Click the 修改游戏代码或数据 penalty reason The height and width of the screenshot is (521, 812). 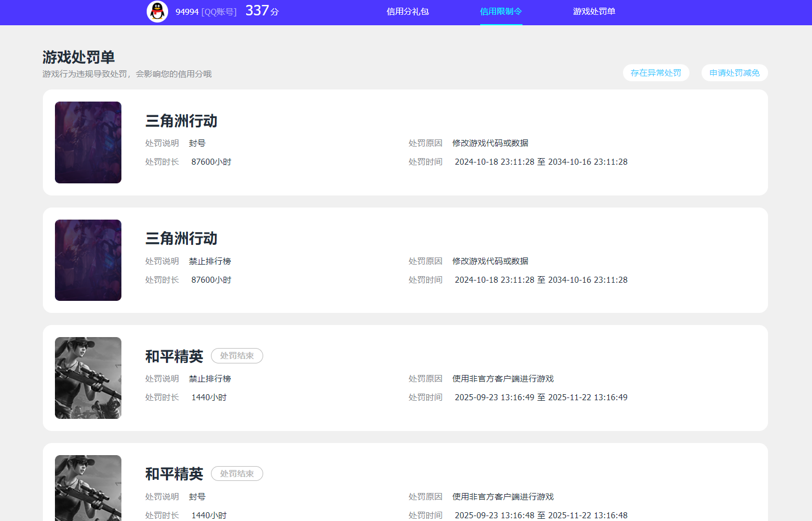(490, 143)
